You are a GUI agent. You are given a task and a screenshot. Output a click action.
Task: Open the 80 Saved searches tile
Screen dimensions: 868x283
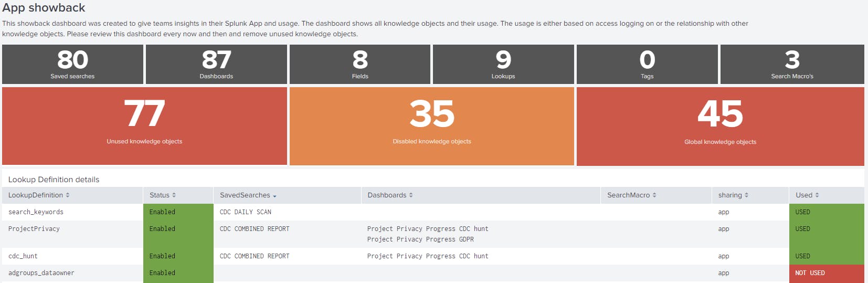click(72, 64)
